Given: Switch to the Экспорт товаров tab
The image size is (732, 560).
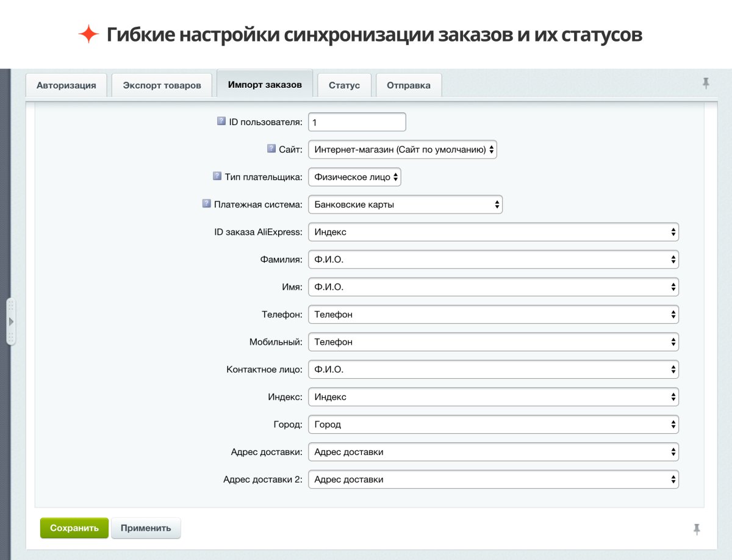Looking at the screenshot, I should [162, 85].
